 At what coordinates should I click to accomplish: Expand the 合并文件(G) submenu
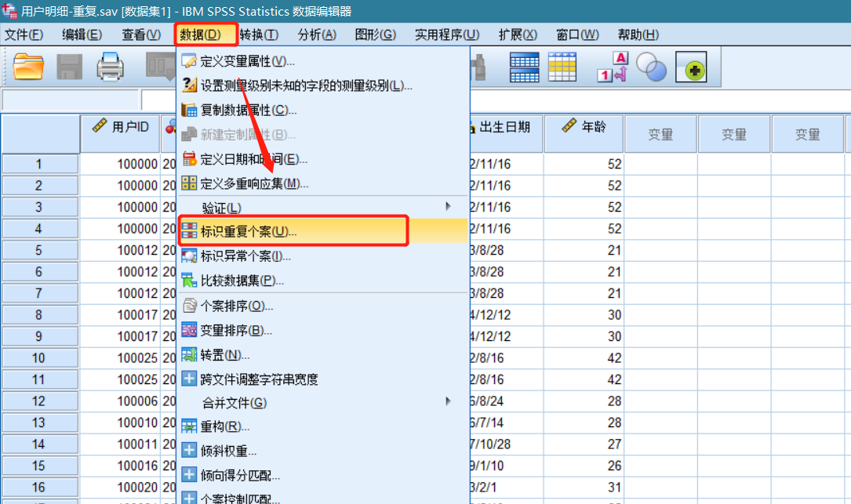[323, 403]
